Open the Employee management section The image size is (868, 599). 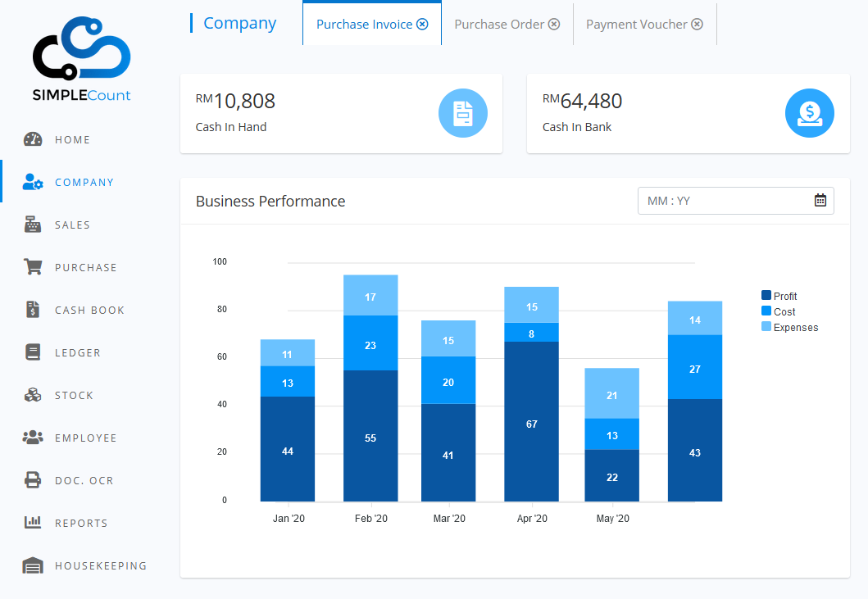point(32,438)
